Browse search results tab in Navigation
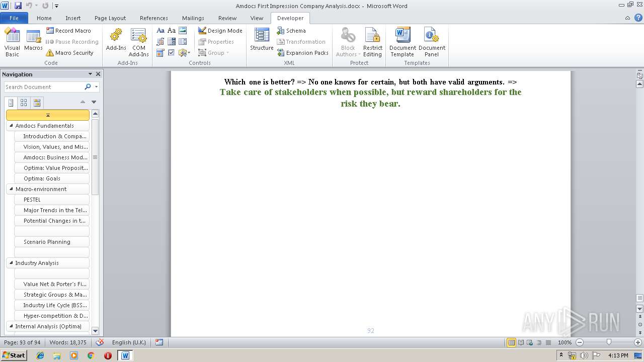This screenshot has width=644, height=362. (37, 103)
